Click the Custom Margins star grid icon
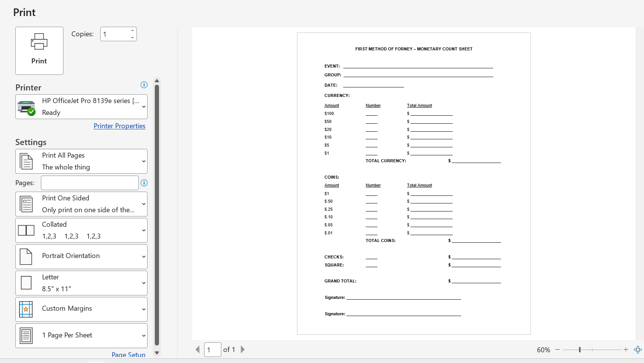 tap(26, 309)
